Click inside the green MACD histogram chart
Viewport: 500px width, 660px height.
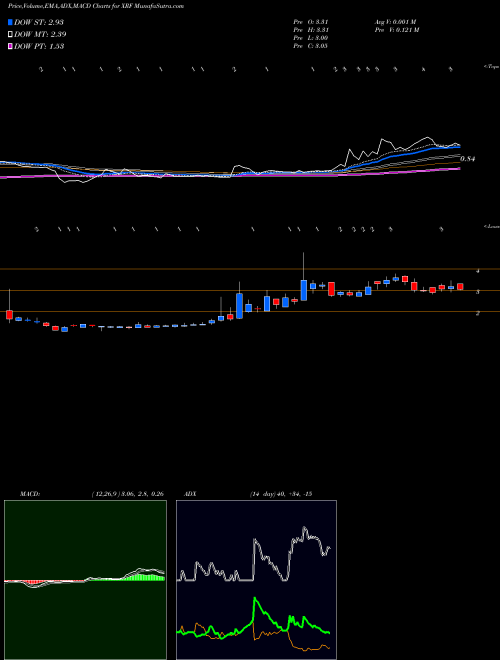click(x=85, y=580)
